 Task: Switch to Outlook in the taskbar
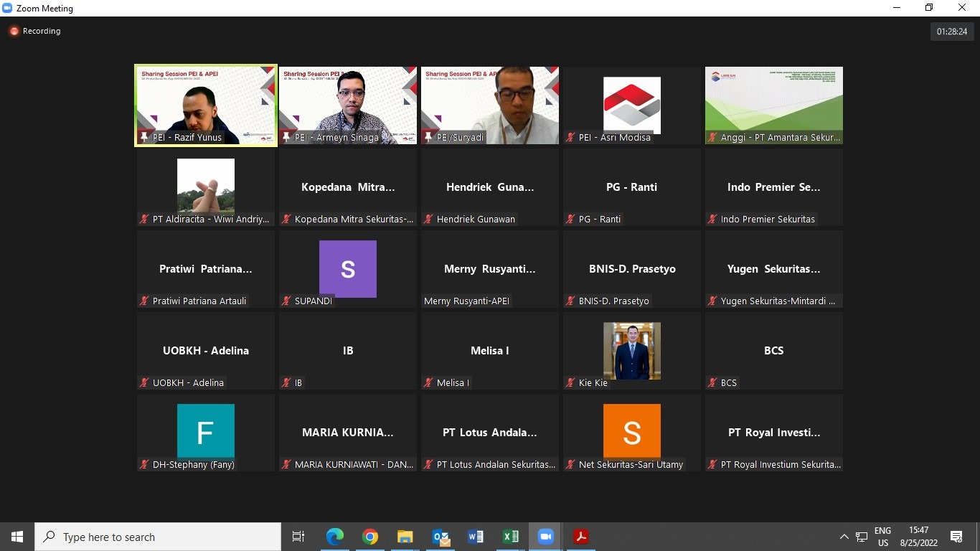pyautogui.click(x=440, y=537)
